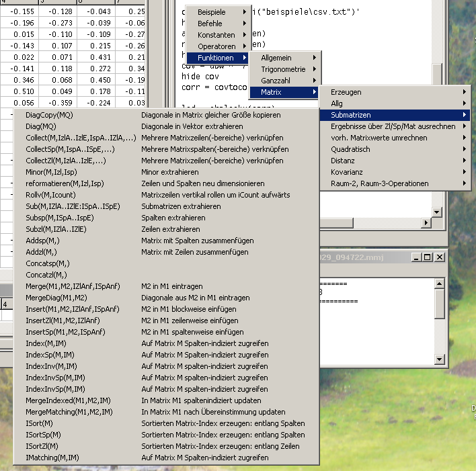
Task: Minimize the mmj output window
Action: pyautogui.click(x=417, y=257)
